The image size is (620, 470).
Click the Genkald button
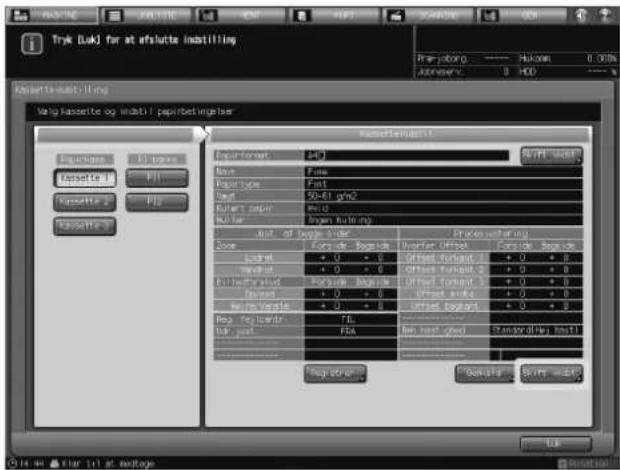(484, 374)
